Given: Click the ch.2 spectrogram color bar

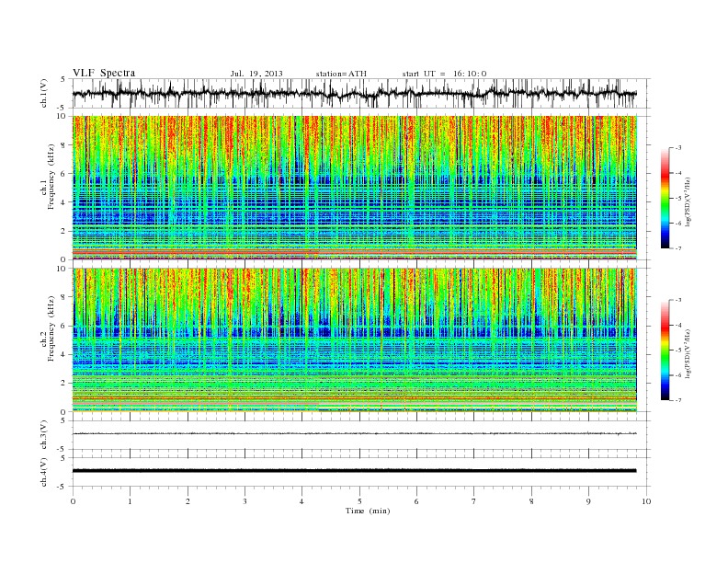Looking at the screenshot, I should (665, 350).
